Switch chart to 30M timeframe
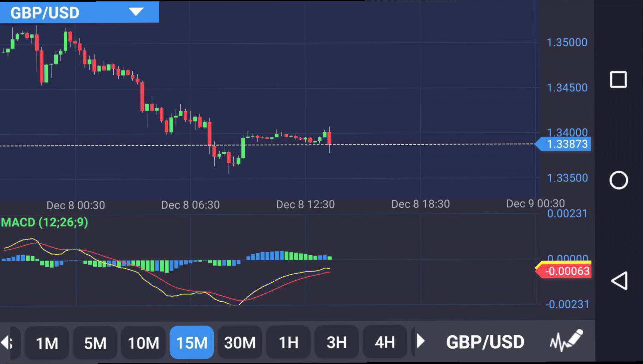The width and height of the screenshot is (643, 364). pos(240,343)
